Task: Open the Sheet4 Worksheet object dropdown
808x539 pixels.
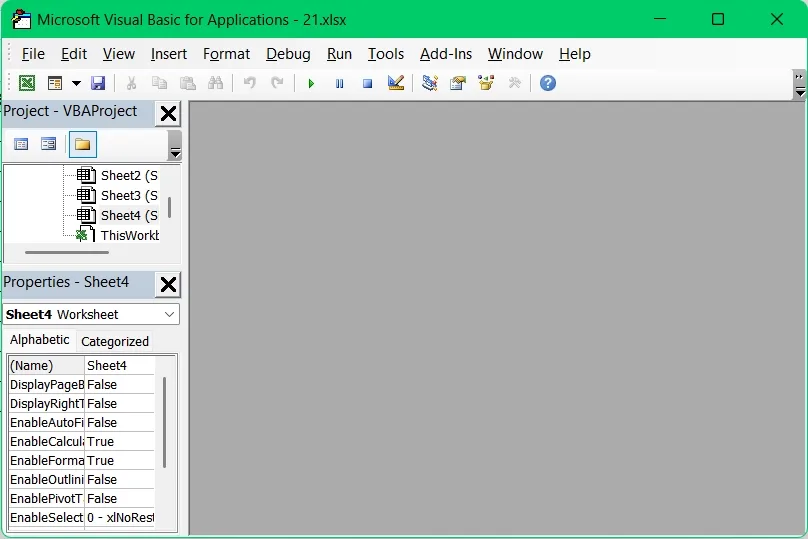Action: coord(169,314)
